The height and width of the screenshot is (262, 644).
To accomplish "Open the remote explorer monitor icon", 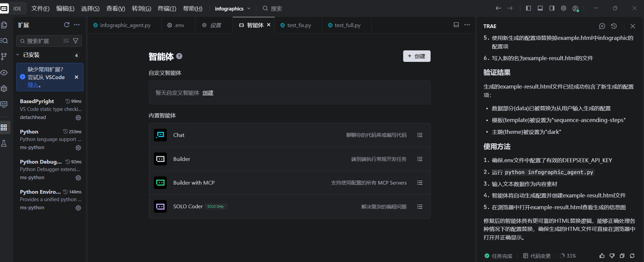I will [4, 104].
